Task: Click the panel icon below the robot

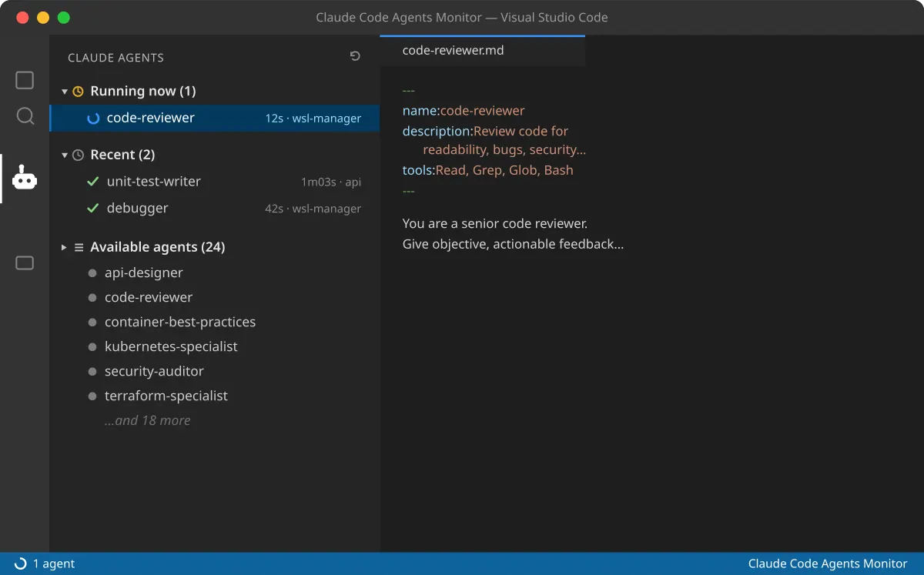Action: [x=25, y=263]
